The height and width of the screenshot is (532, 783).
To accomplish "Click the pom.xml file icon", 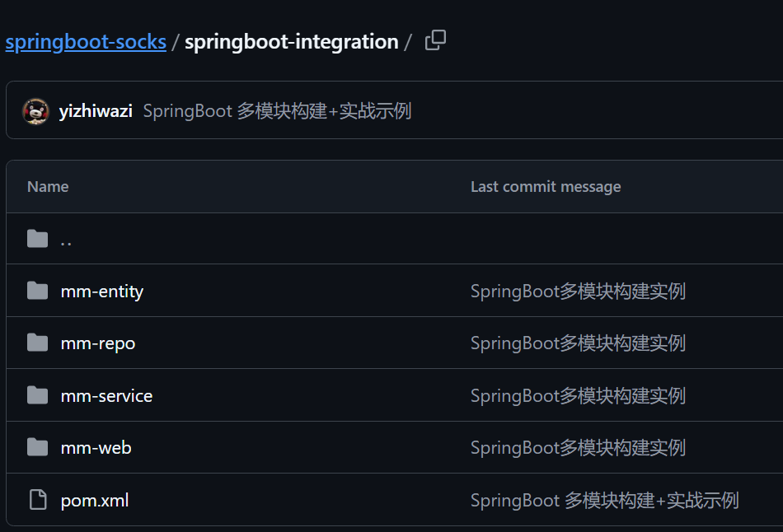I will (x=37, y=500).
